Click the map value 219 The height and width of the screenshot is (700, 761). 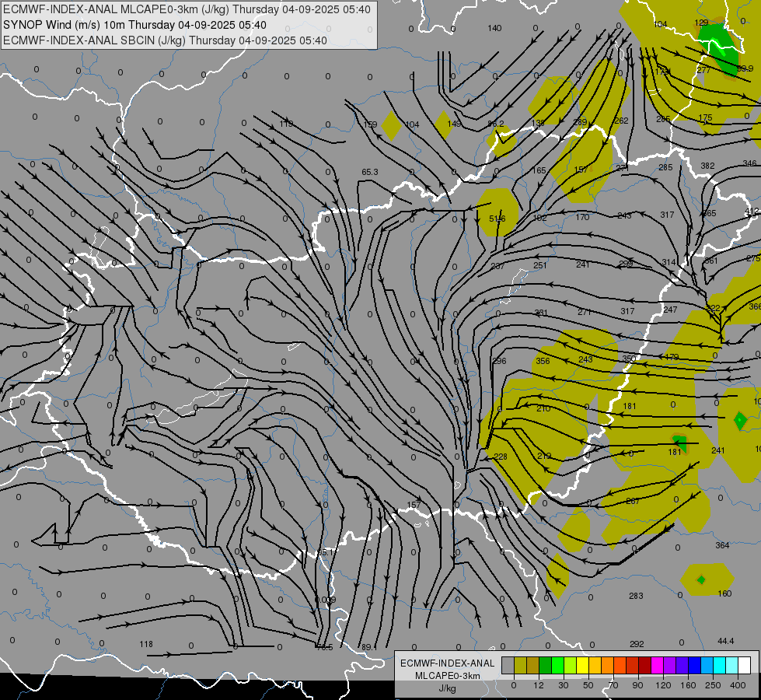(545, 456)
